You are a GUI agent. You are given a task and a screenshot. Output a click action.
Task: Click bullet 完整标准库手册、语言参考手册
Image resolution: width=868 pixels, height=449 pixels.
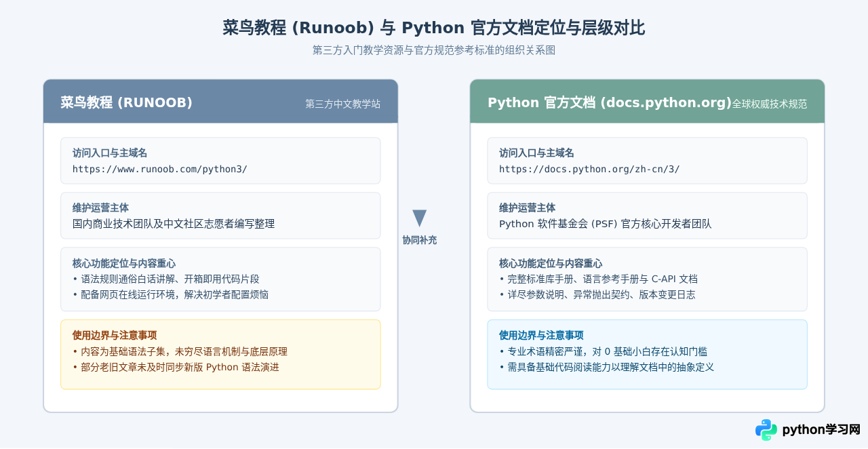[x=598, y=279]
